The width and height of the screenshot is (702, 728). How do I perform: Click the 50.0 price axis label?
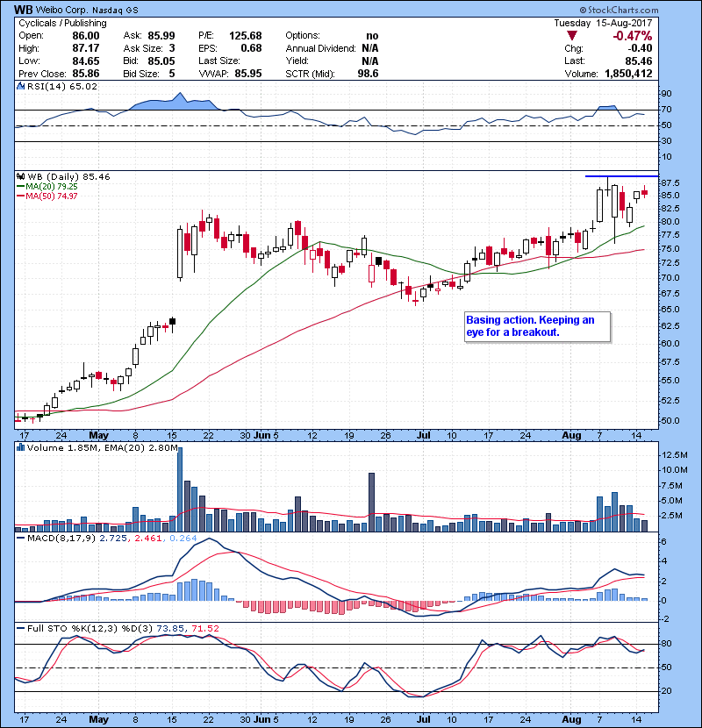pos(670,421)
